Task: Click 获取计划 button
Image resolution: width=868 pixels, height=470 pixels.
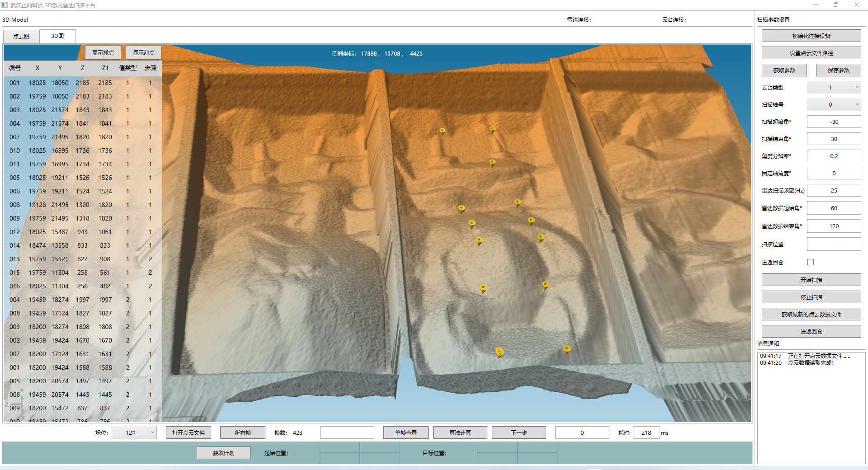Action: pos(223,453)
